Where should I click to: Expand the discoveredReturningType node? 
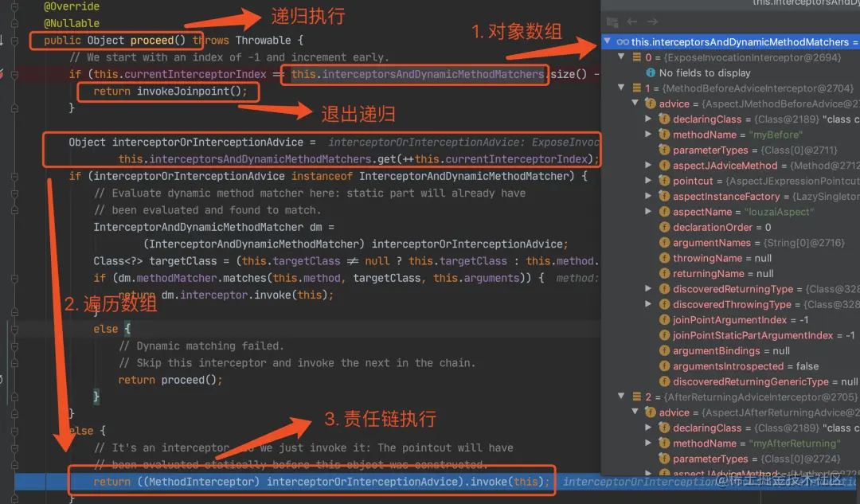[x=648, y=288]
